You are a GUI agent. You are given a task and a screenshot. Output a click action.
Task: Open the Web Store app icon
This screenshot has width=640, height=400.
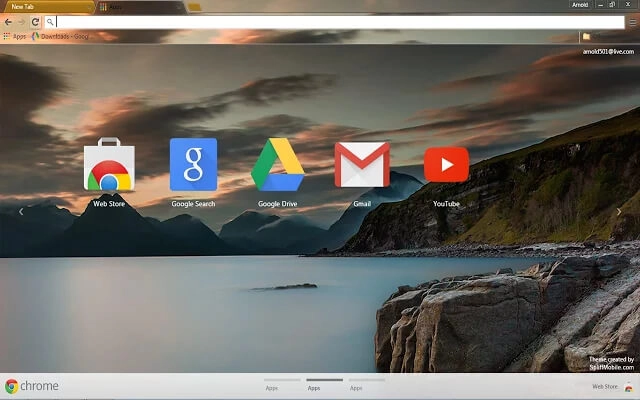click(109, 164)
